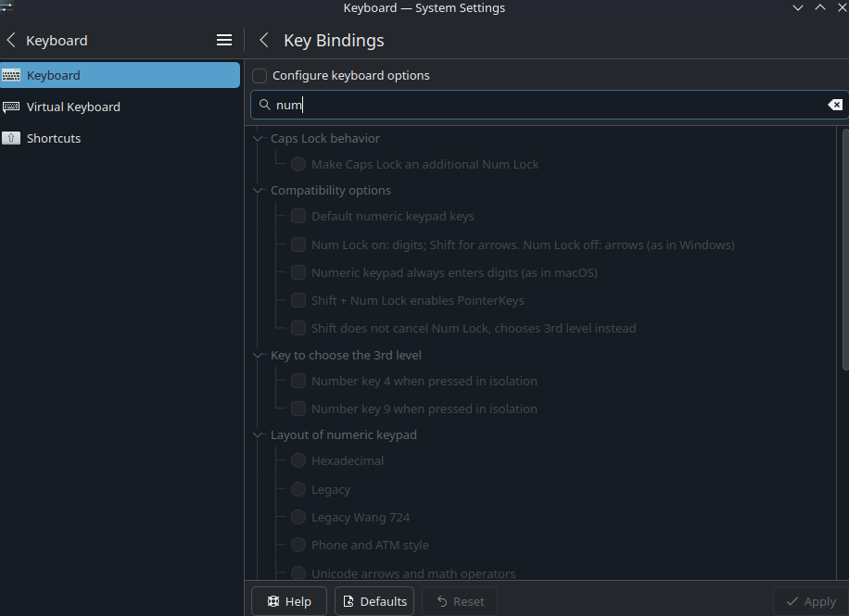The image size is (849, 616).
Task: Collapse Key to choose the 3rd level group
Action: [259, 355]
